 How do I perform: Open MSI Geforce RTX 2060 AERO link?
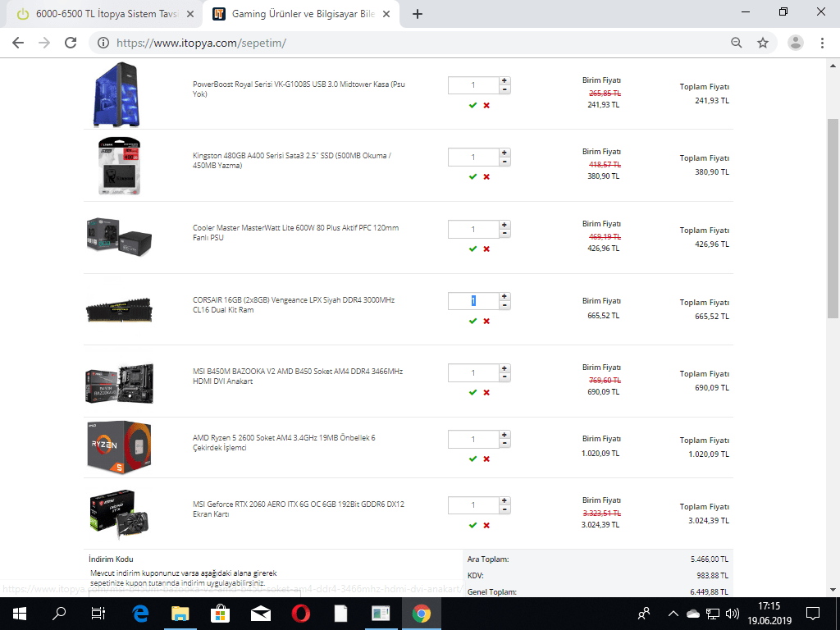pos(299,509)
